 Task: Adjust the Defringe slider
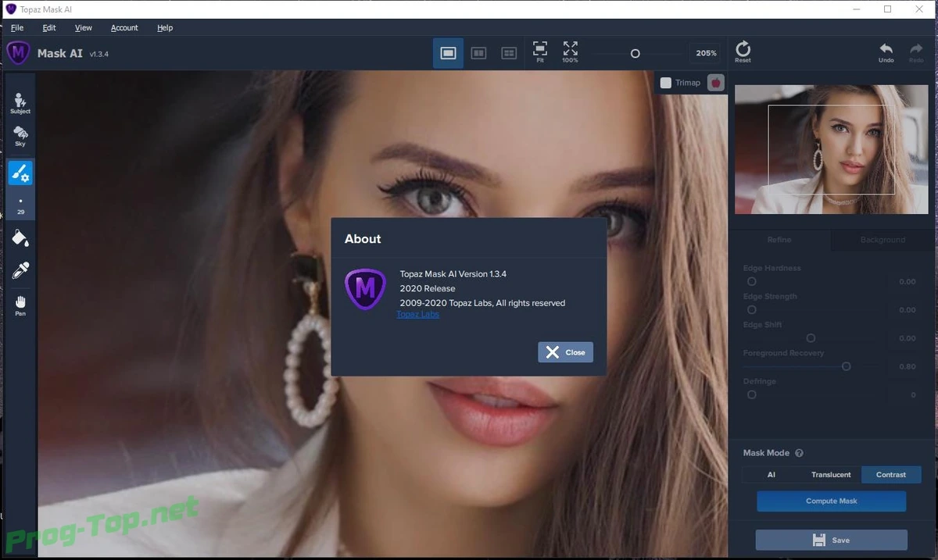751,394
